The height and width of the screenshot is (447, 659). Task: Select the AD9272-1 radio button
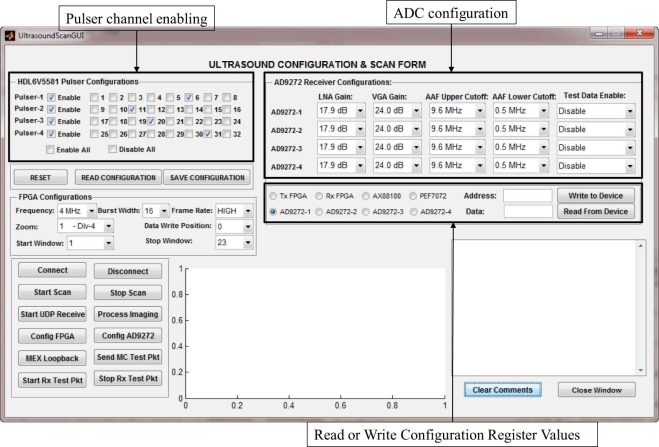pyautogui.click(x=273, y=211)
